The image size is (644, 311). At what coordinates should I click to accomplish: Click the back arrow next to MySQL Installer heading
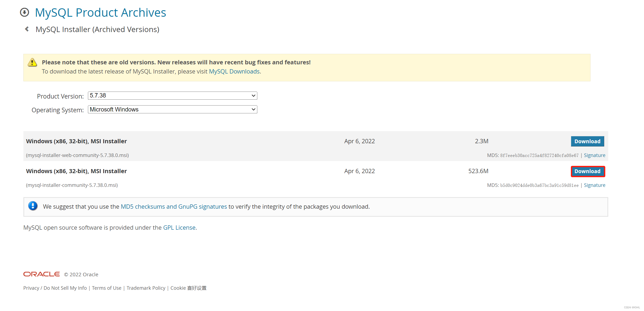pos(27,29)
